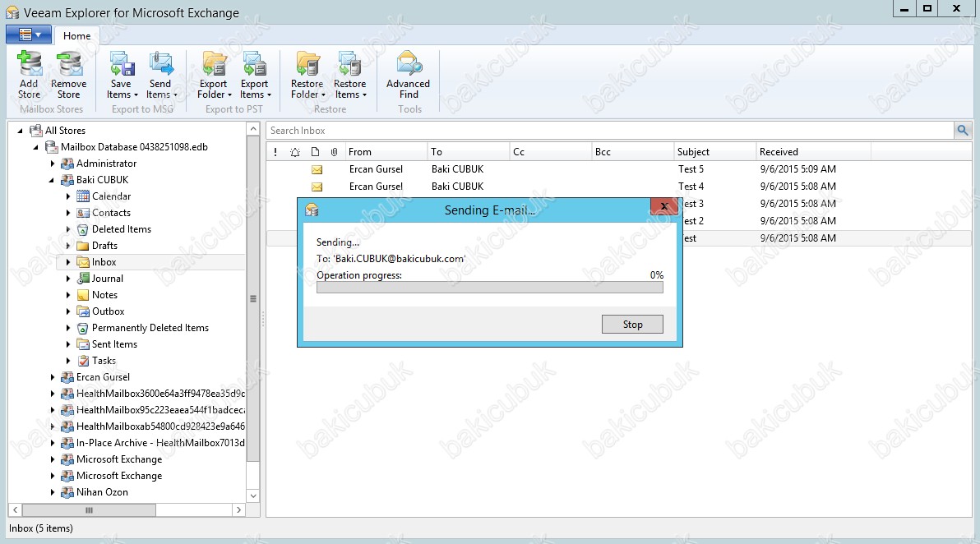Viewport: 980px width, 544px height.
Task: Click envelope icon of Test 4 email
Action: [x=317, y=187]
